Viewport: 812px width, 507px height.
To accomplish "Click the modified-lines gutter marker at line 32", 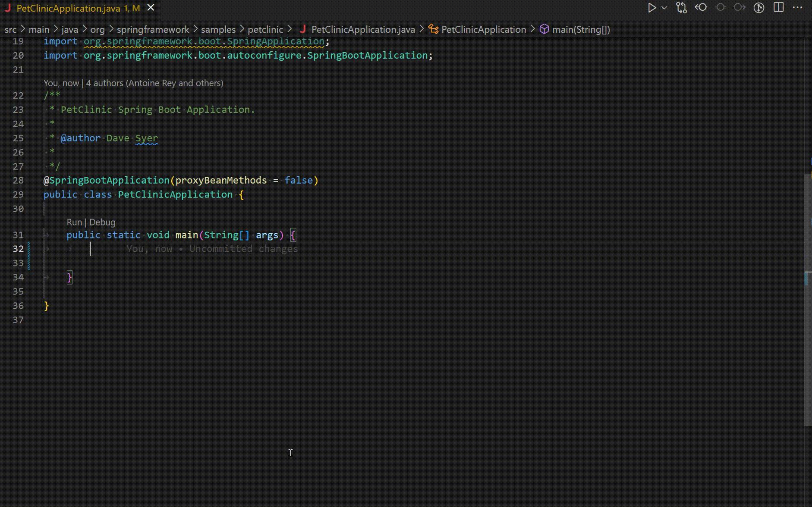I will tap(29, 249).
